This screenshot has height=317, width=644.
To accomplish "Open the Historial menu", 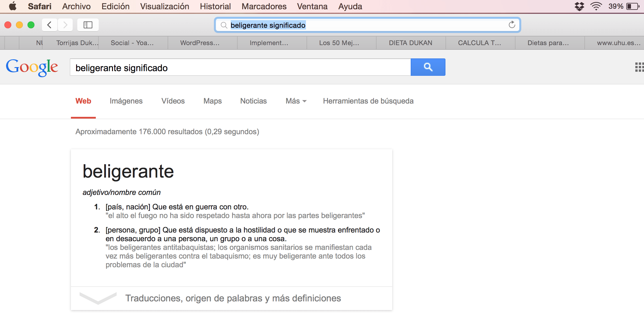I will point(215,6).
